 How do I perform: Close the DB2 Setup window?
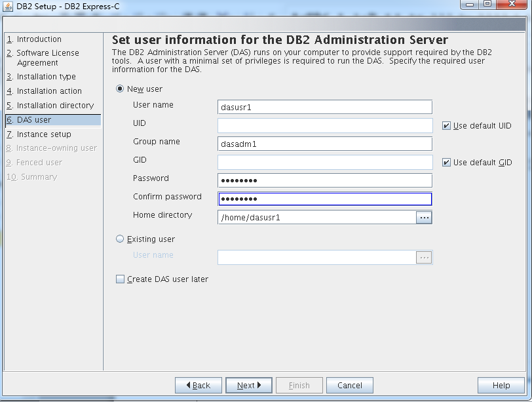coord(512,4)
